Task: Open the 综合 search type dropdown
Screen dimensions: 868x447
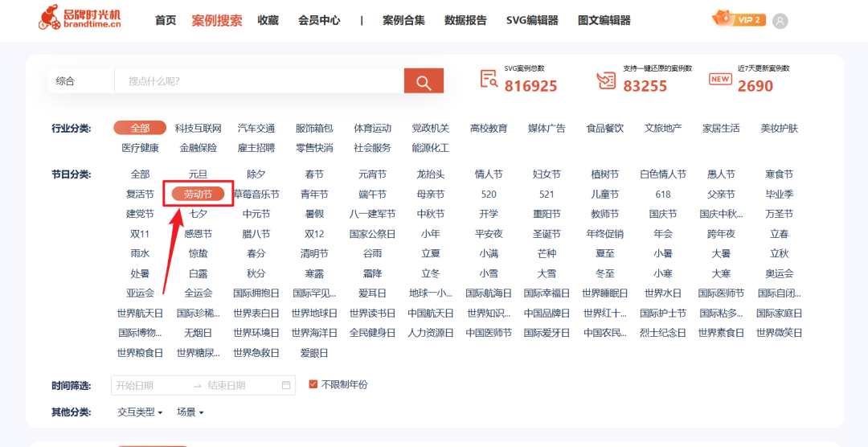Action: point(81,81)
